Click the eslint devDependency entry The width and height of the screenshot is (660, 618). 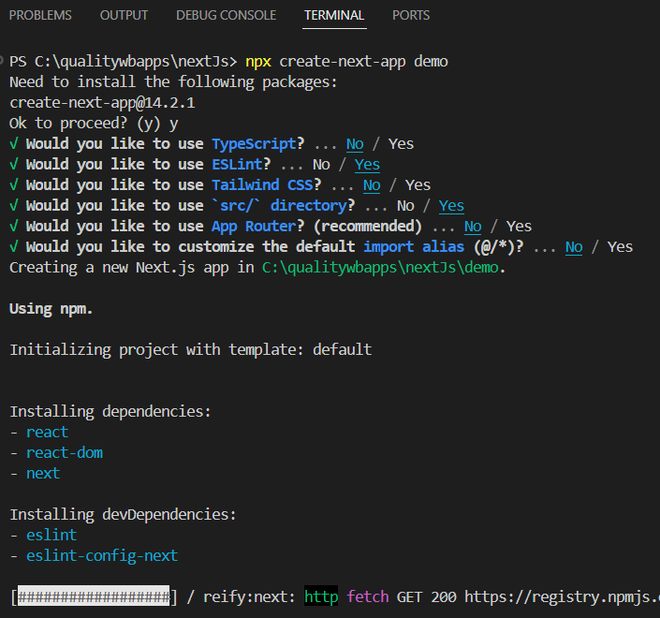click(51, 535)
